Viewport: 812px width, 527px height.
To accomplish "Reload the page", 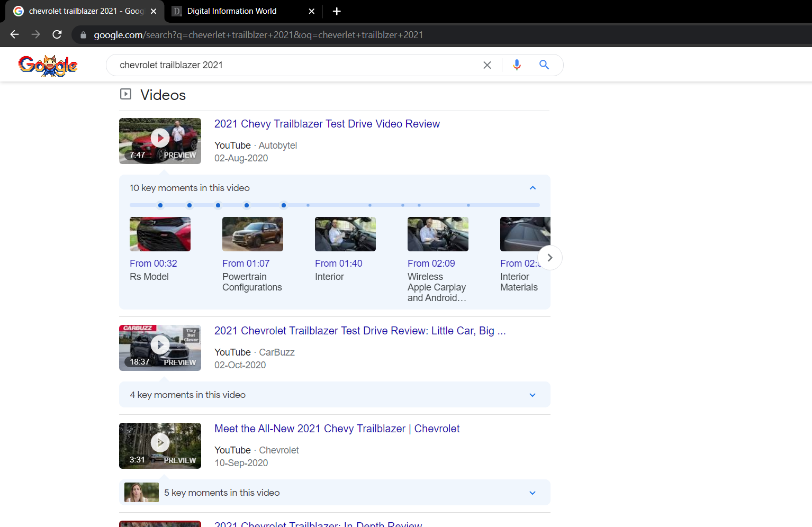I will click(57, 34).
